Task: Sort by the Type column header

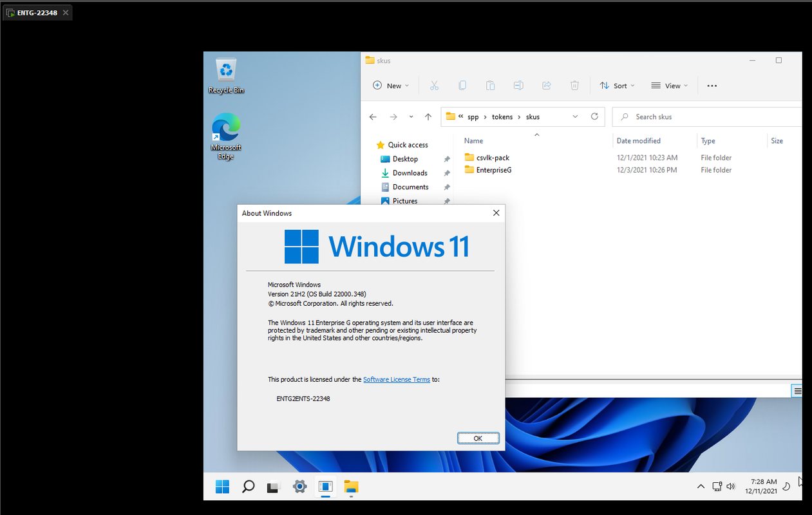Action: click(x=708, y=141)
